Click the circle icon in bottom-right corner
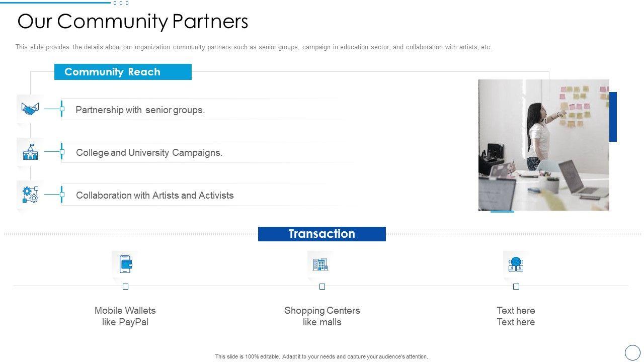This screenshot has height=362, width=644. point(632,352)
